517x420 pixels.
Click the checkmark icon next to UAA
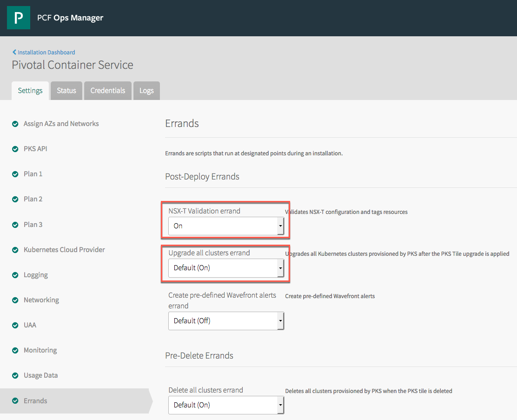coord(15,326)
